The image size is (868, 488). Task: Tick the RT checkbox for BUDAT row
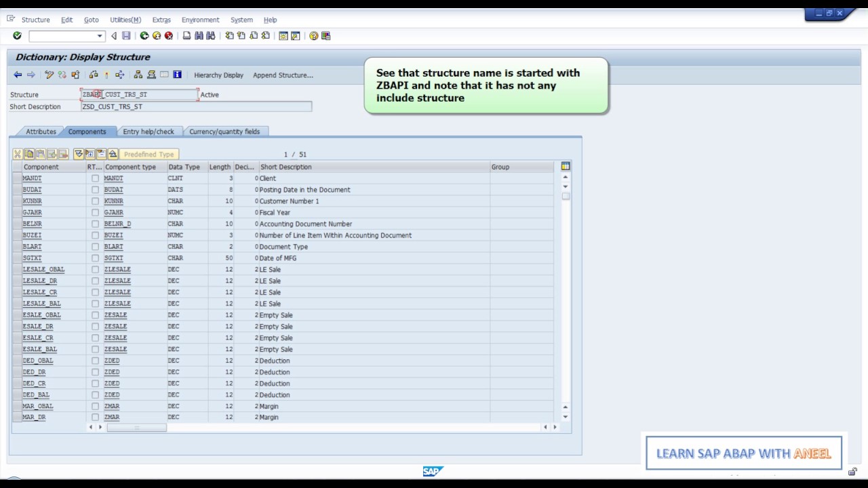pyautogui.click(x=95, y=190)
